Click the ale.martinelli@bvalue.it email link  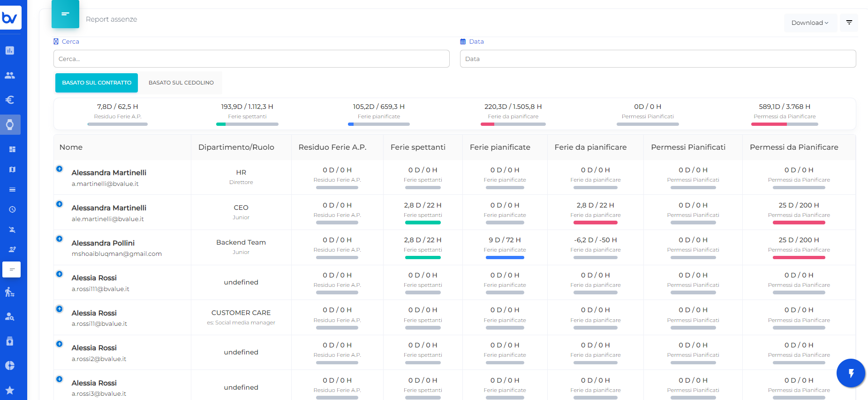click(108, 219)
